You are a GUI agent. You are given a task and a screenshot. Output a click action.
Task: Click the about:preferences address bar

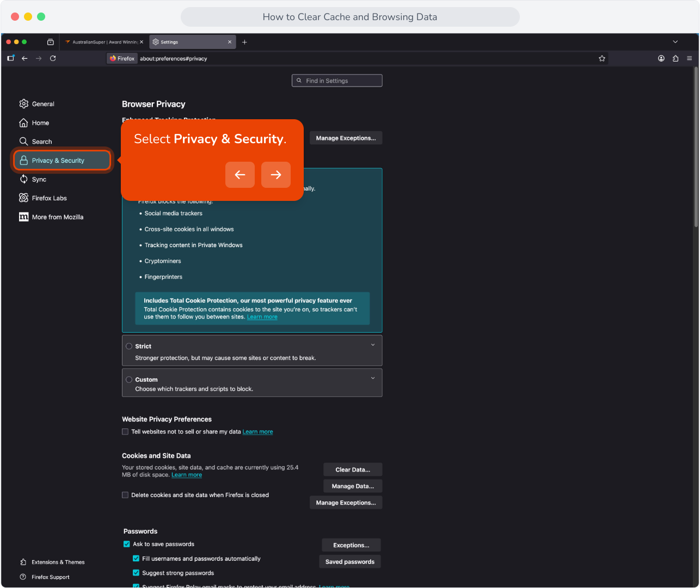pyautogui.click(x=358, y=58)
